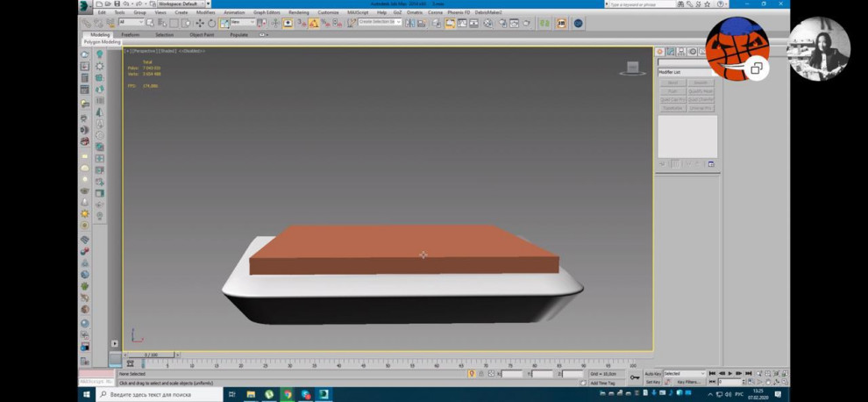Image resolution: width=868 pixels, height=402 pixels.
Task: Select the Move transform tool
Action: pyautogui.click(x=200, y=23)
